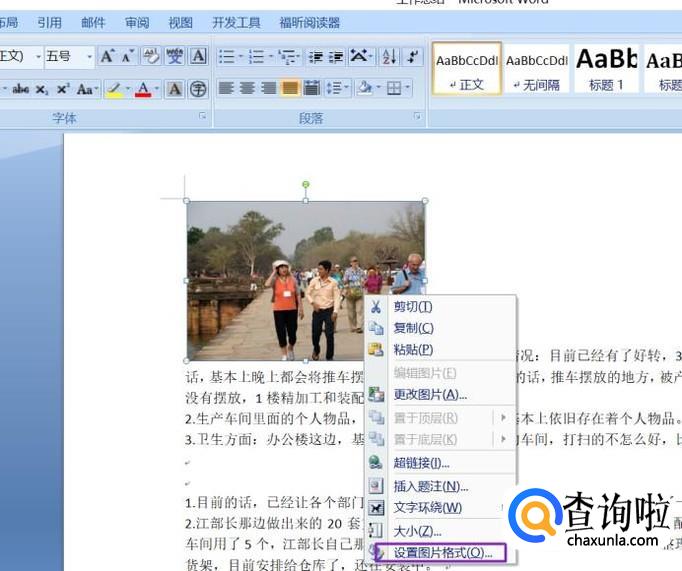The height and width of the screenshot is (571, 682).
Task: Center align the text
Action: pos(247,88)
